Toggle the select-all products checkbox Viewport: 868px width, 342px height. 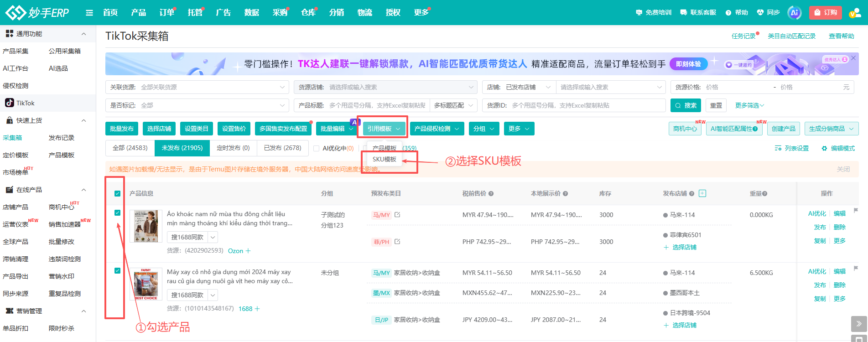click(x=117, y=193)
